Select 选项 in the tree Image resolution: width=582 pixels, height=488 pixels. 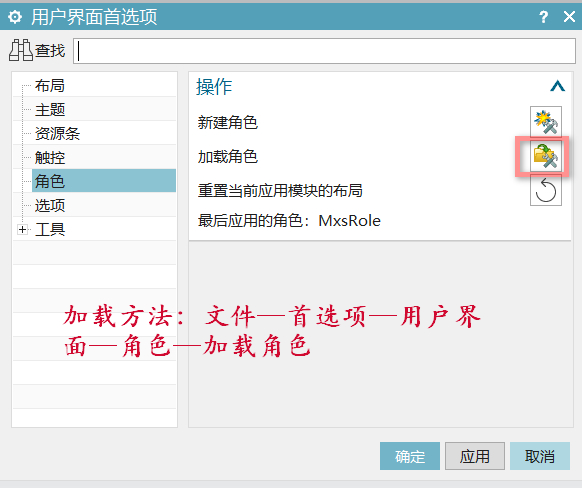click(50, 205)
